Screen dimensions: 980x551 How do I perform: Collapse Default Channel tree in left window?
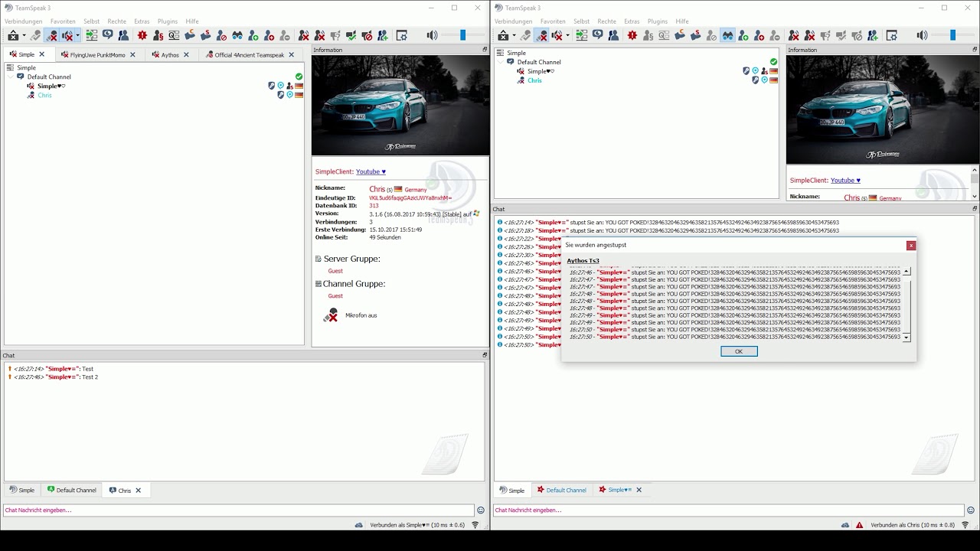(x=10, y=77)
